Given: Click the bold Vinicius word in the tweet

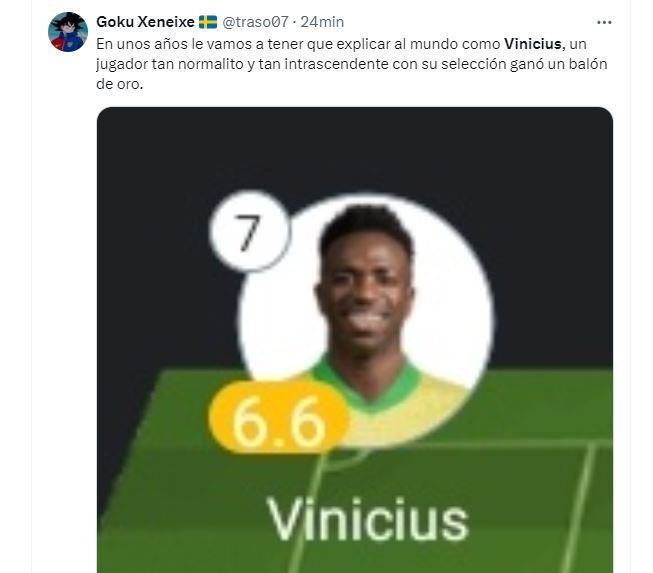Looking at the screenshot, I should (533, 44).
